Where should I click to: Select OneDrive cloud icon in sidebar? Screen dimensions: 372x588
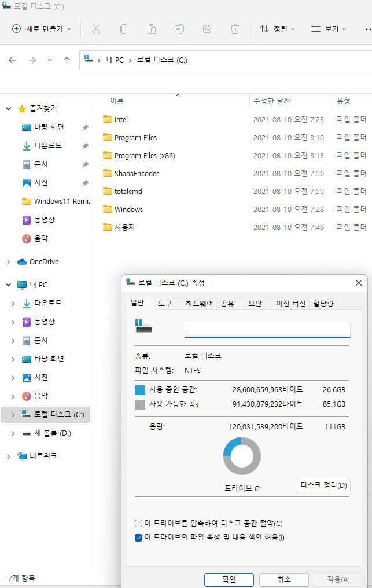(x=22, y=262)
